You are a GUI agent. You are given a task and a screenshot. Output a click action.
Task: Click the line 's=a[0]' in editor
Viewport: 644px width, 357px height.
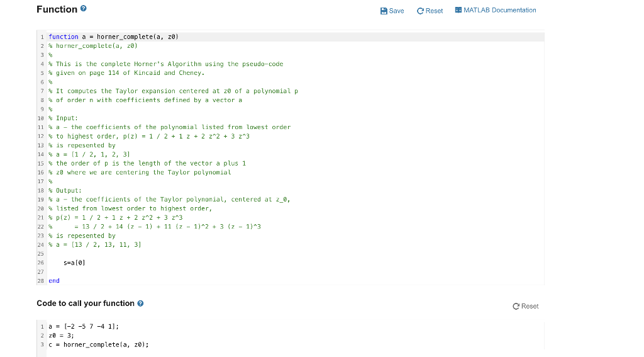tap(74, 263)
